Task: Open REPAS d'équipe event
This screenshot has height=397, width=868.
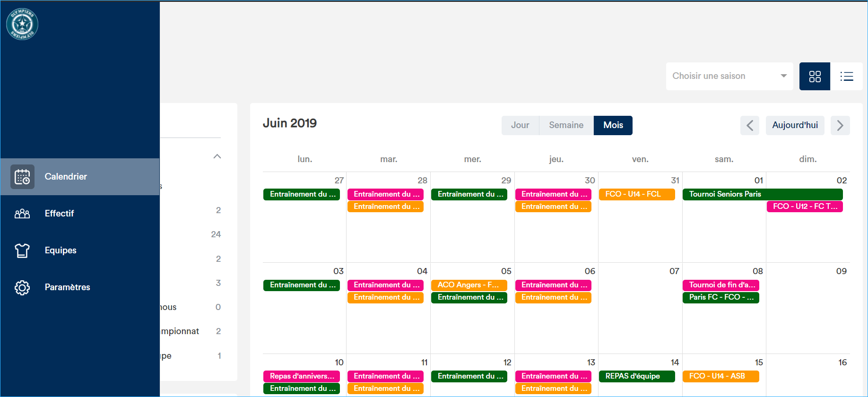Action: click(x=637, y=376)
